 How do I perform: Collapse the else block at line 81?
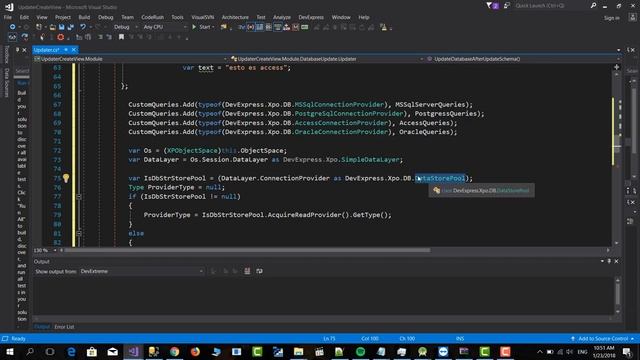click(79, 233)
